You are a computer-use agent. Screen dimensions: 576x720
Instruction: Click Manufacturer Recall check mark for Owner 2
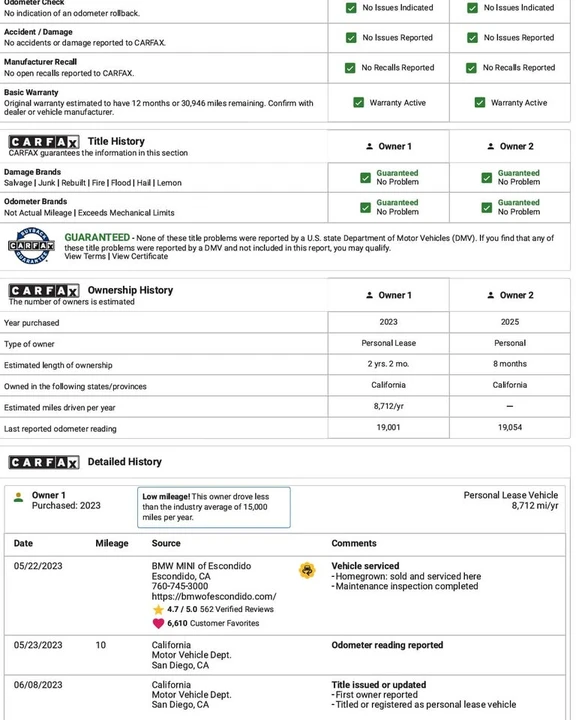click(471, 68)
